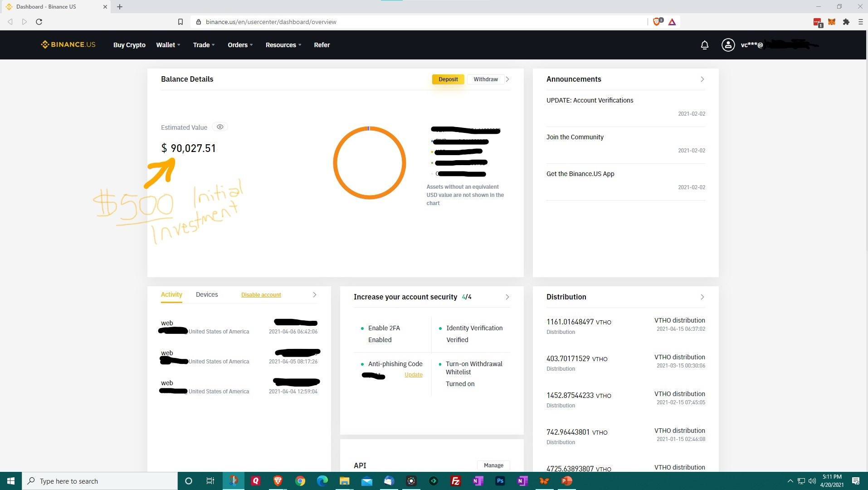Click the red extension icon with badge

click(818, 22)
